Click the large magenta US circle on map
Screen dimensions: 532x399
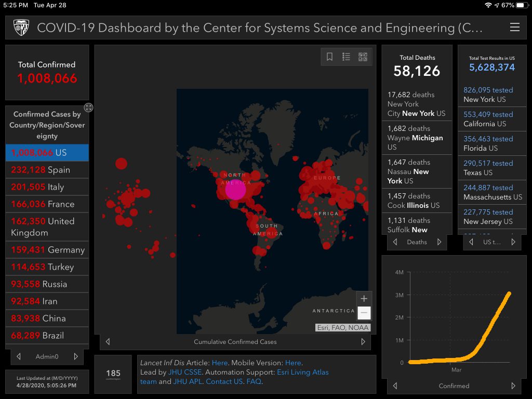click(235, 190)
